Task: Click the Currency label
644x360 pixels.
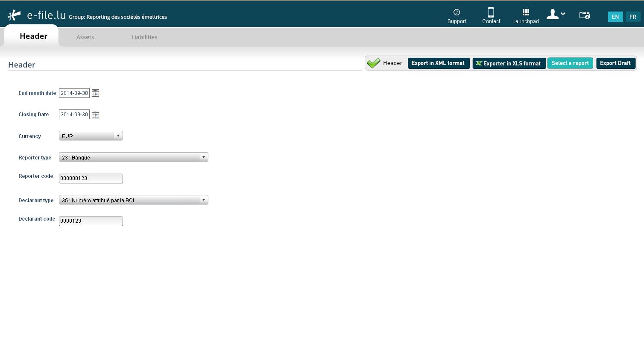Action: pyautogui.click(x=30, y=136)
